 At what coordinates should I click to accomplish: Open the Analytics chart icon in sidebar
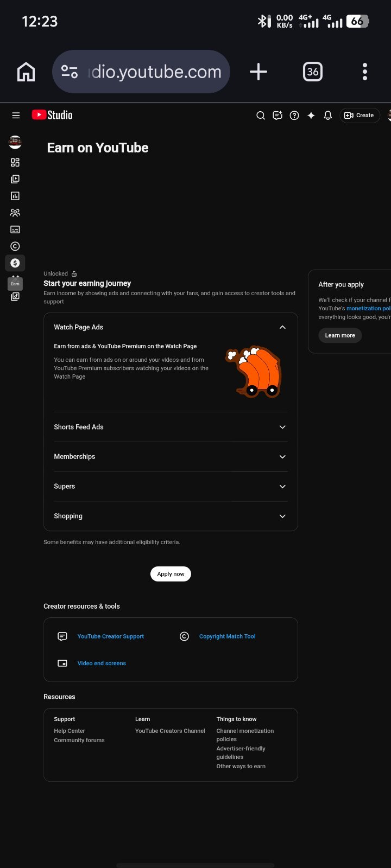click(15, 196)
